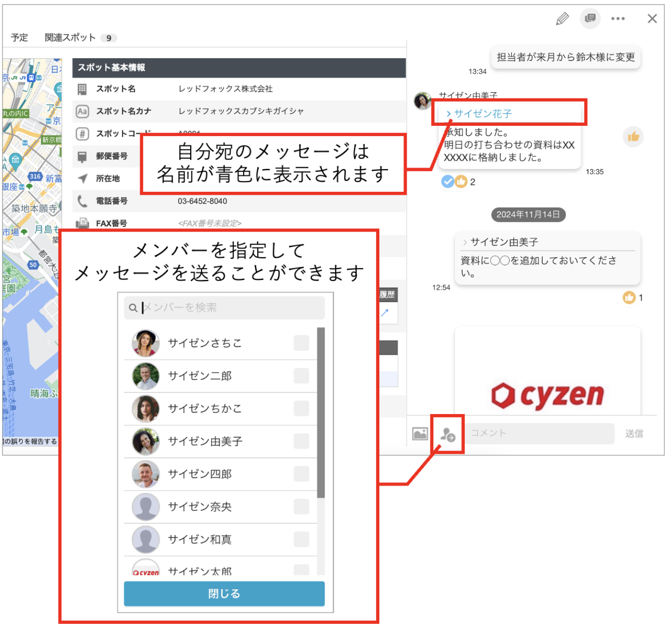
Task: Click サイゼンちかこ's avatar in list
Action: (x=145, y=409)
